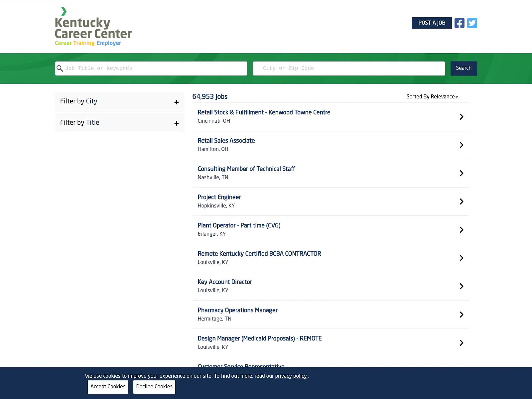
Task: Open the Retail Sales Associate job
Action: click(226, 141)
